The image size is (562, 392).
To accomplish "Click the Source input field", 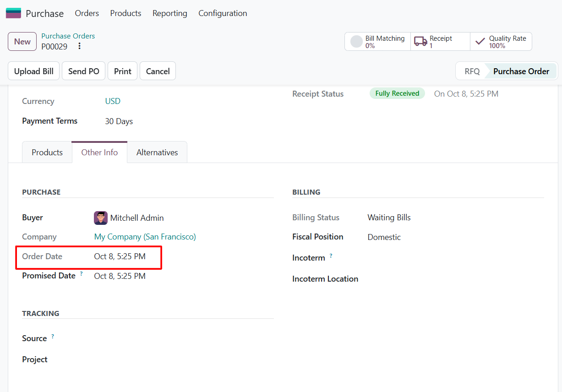I will 184,338.
